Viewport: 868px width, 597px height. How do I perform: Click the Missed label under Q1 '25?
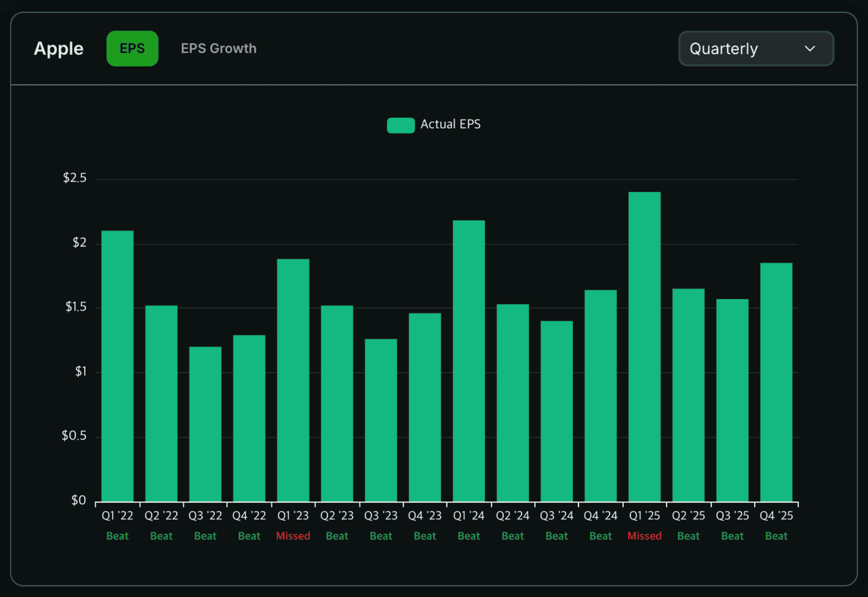[644, 535]
